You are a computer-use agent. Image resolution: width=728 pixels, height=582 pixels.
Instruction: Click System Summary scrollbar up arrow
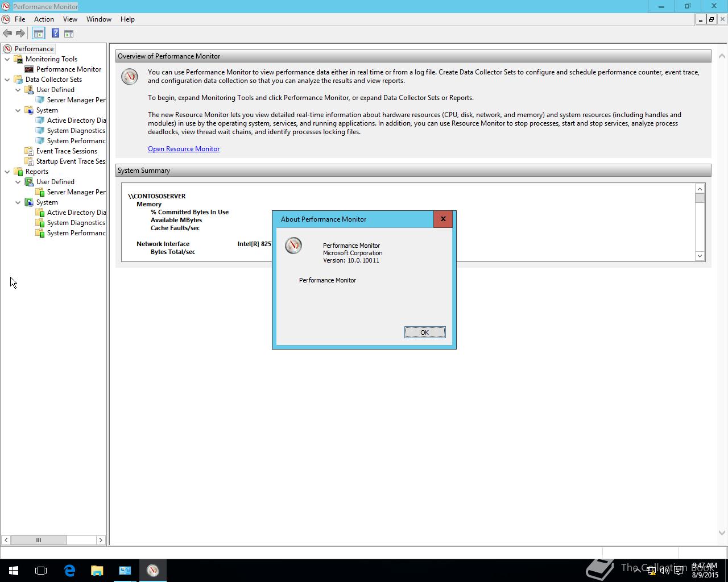pyautogui.click(x=700, y=189)
